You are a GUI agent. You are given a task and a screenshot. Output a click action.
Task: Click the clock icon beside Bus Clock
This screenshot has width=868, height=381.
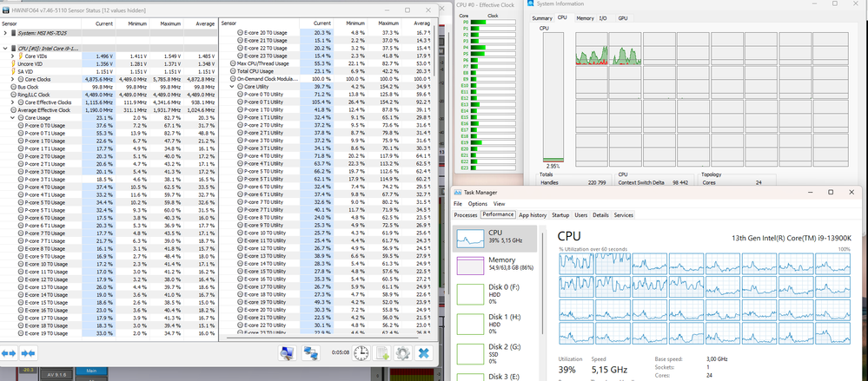(x=13, y=87)
